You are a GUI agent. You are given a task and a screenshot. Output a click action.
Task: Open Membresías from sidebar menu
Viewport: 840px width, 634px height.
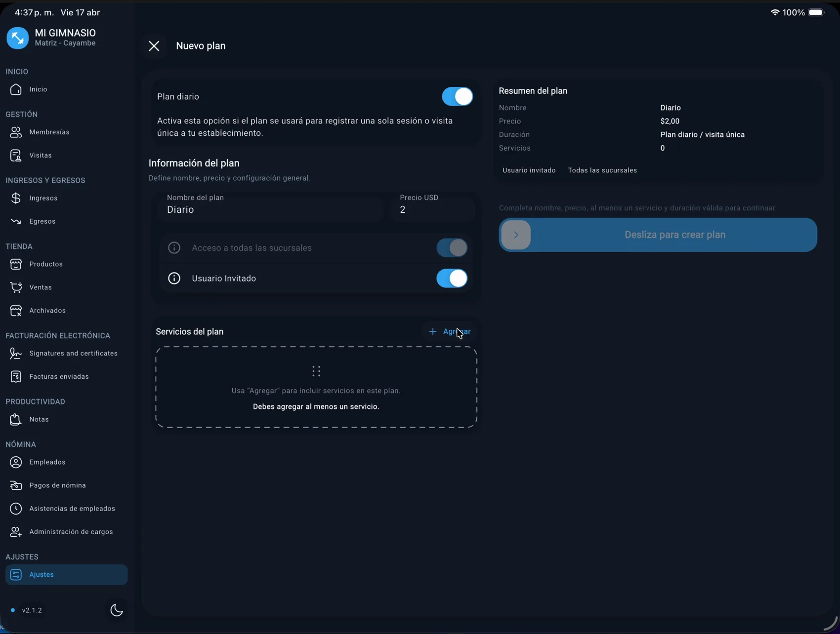(x=49, y=132)
